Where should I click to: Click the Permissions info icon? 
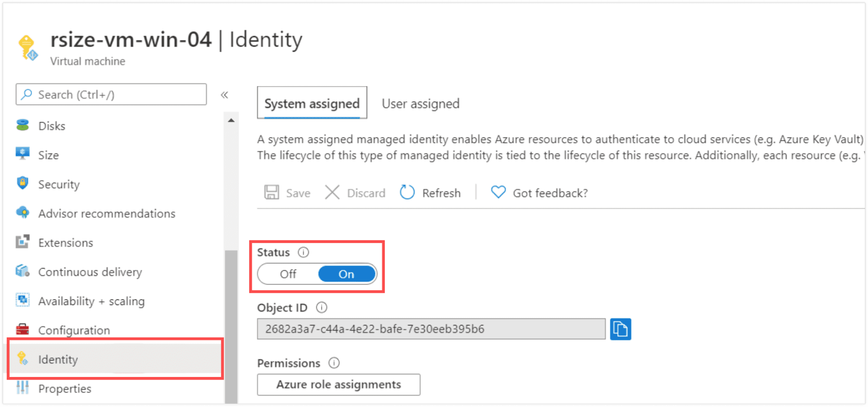(x=333, y=363)
